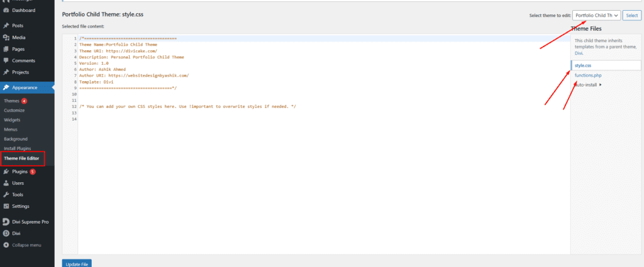
Task: Click the Update File button
Action: 77,263
